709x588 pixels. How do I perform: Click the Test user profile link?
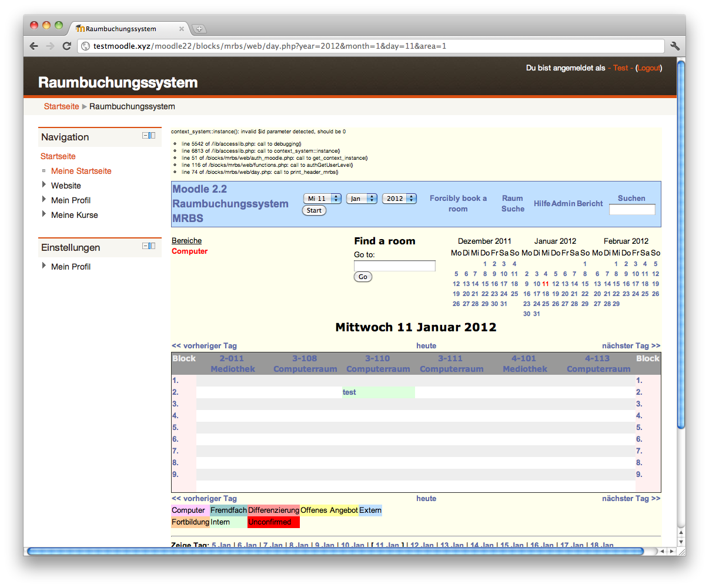(621, 68)
